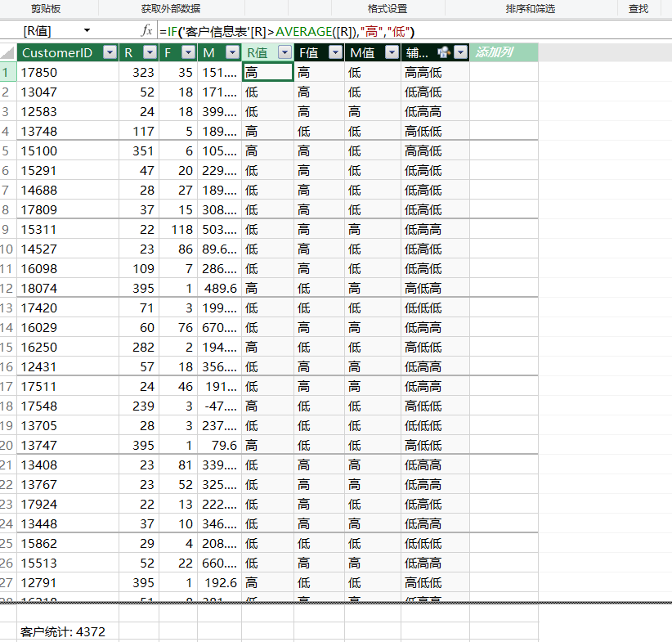Click the R value 117 cell

pyautogui.click(x=139, y=131)
